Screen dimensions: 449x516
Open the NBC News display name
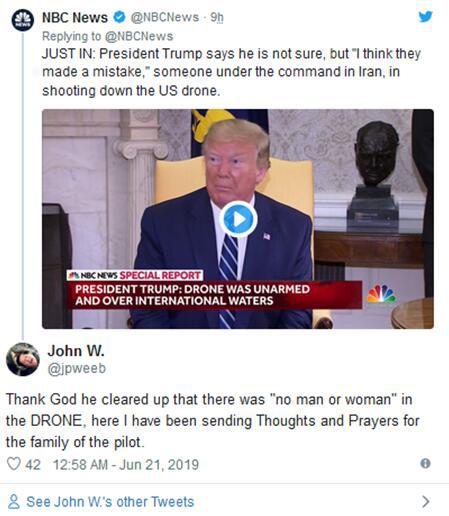click(x=75, y=17)
